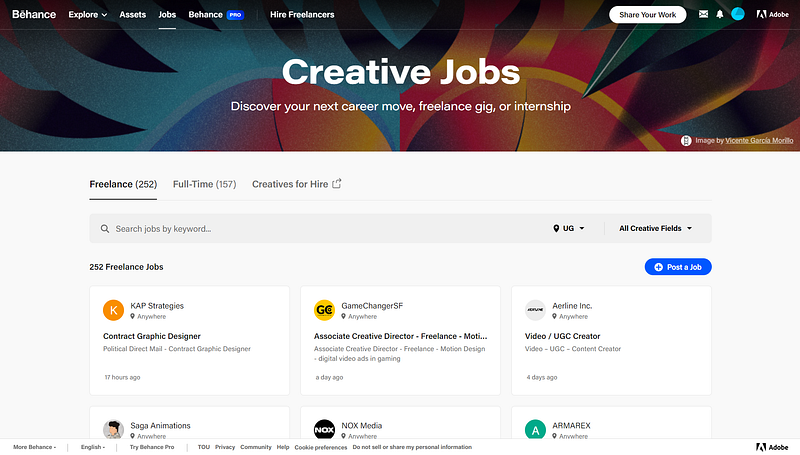This screenshot has height=455, width=800.
Task: Open Behance PRO in the navigation
Action: [216, 15]
